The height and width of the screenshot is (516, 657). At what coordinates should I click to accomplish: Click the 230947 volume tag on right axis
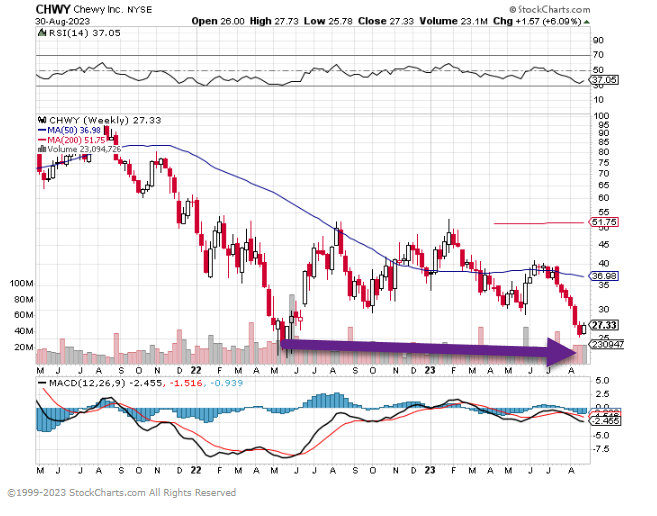[x=608, y=344]
